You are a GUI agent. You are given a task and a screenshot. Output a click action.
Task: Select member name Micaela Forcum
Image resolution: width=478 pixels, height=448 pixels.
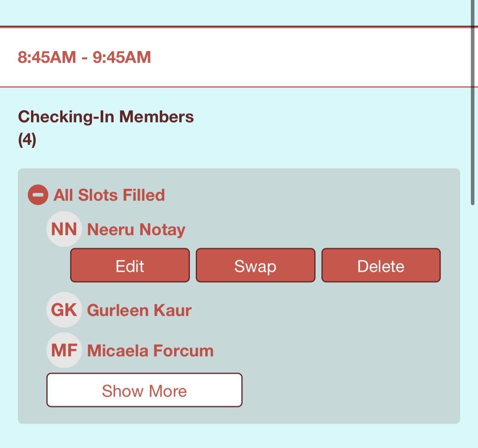point(150,351)
